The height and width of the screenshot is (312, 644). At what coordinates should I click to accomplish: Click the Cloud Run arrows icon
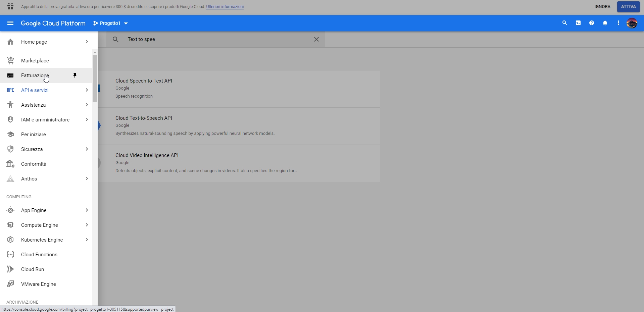[x=10, y=269]
